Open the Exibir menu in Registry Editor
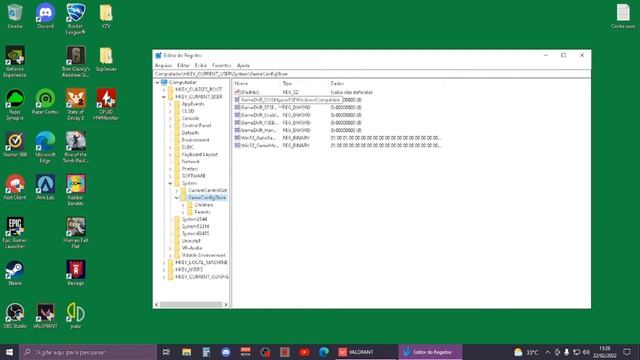This screenshot has width=640, height=360. coord(200,65)
